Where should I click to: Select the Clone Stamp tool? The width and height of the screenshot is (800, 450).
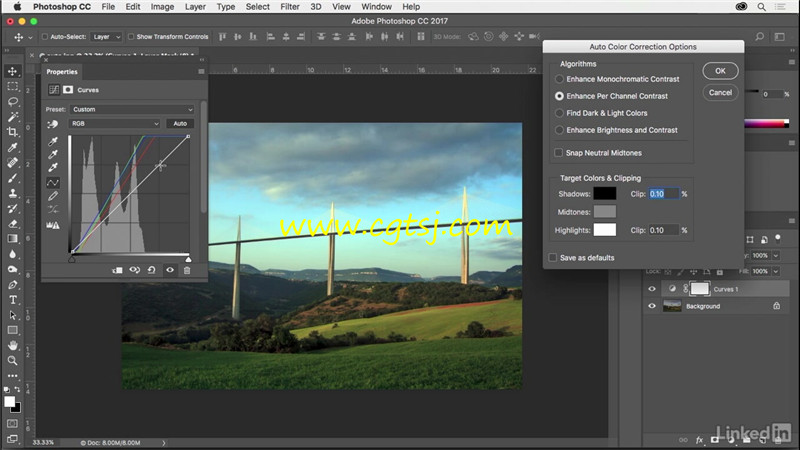coord(12,193)
